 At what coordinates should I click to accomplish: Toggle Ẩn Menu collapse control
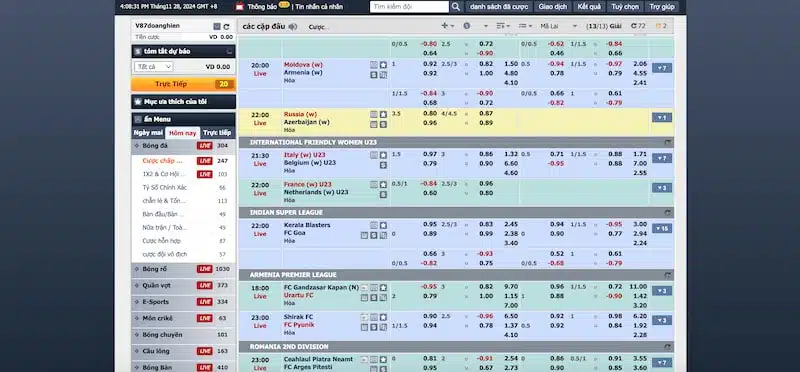click(x=137, y=119)
